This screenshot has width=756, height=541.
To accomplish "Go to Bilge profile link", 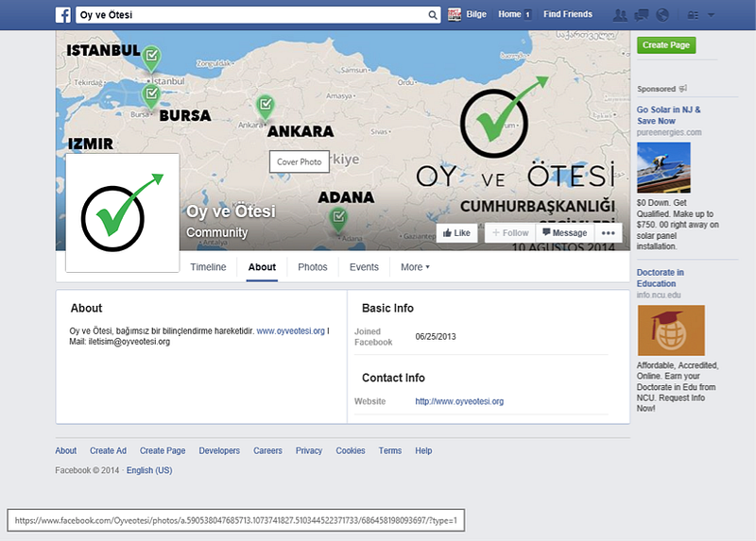I will (476, 14).
